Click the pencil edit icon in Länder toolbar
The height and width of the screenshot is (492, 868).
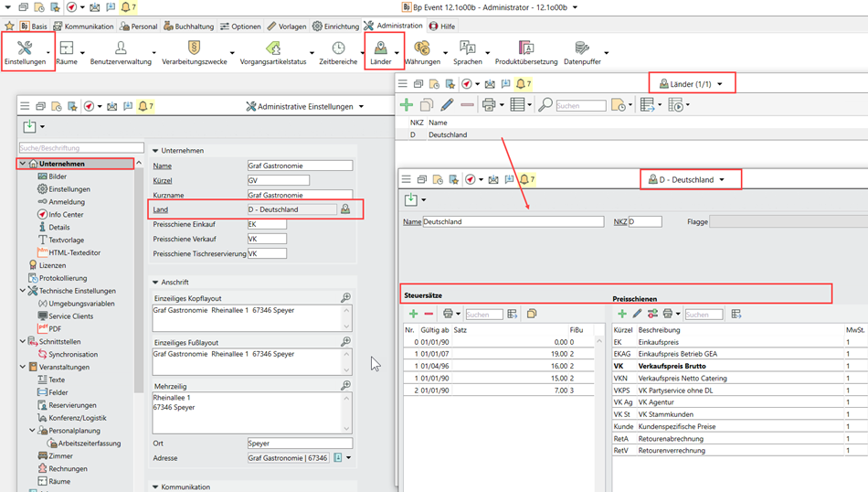[447, 105]
